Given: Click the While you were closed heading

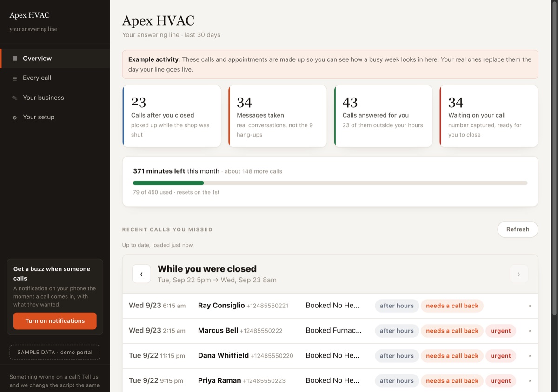Looking at the screenshot, I should point(207,269).
